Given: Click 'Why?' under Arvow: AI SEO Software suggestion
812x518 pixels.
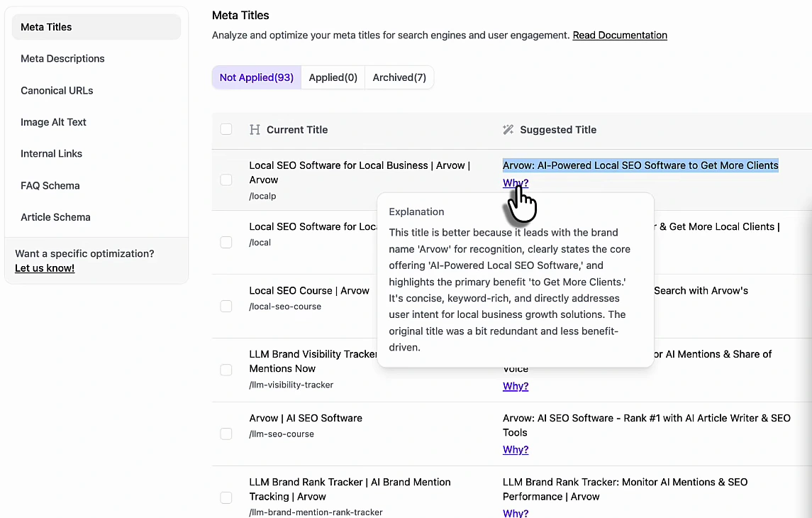Looking at the screenshot, I should click(x=516, y=450).
